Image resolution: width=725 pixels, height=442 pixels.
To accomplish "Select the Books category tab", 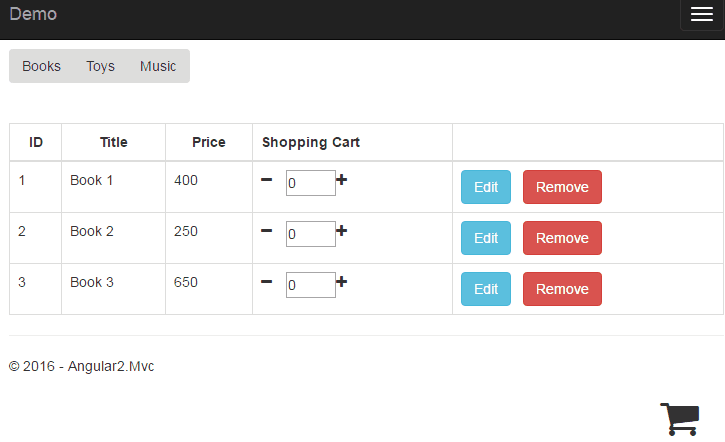I will tap(42, 66).
